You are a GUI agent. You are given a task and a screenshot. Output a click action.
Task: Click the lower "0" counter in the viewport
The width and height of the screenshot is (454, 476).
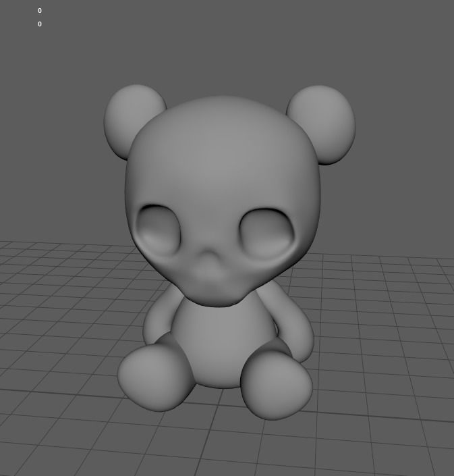(40, 24)
